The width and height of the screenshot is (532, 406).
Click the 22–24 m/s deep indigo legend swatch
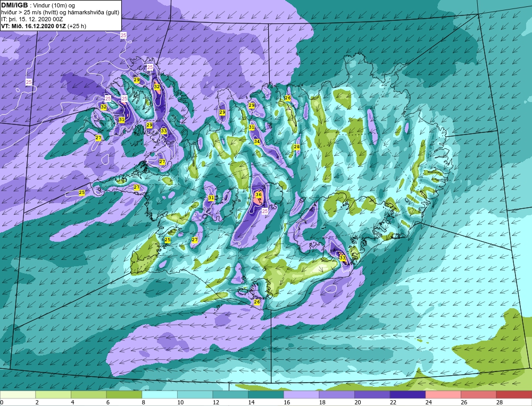(x=408, y=394)
